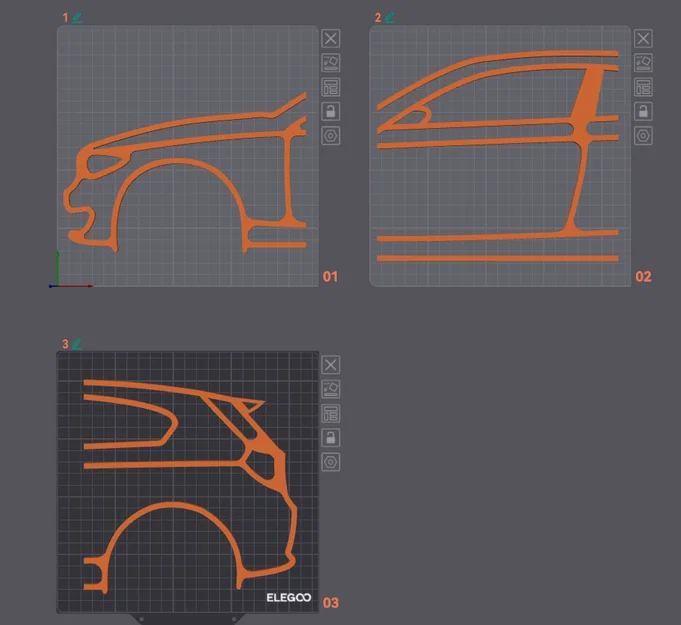
Task: Click plate number label 03
Action: pyautogui.click(x=331, y=603)
